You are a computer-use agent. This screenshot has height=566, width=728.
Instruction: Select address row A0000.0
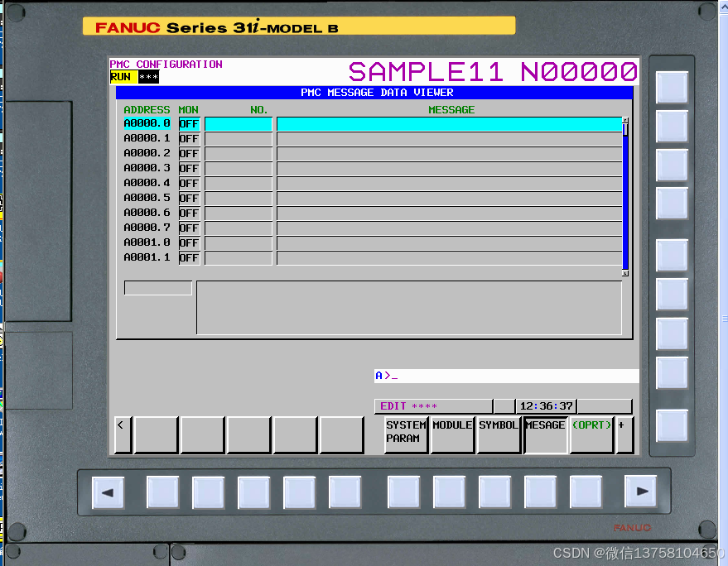coord(147,123)
